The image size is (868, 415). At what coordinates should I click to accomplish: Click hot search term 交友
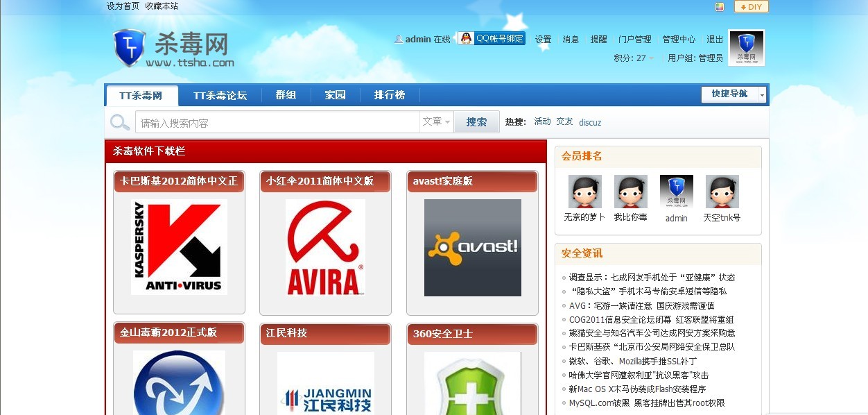[564, 121]
